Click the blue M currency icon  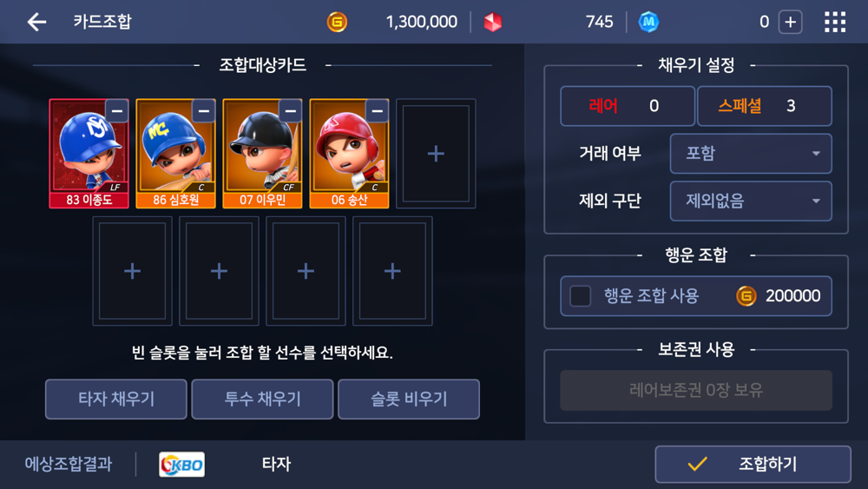point(648,23)
